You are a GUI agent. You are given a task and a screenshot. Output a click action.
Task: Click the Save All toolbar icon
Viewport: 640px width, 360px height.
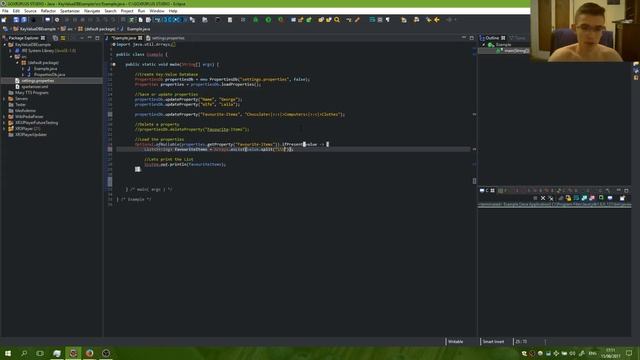click(24, 20)
